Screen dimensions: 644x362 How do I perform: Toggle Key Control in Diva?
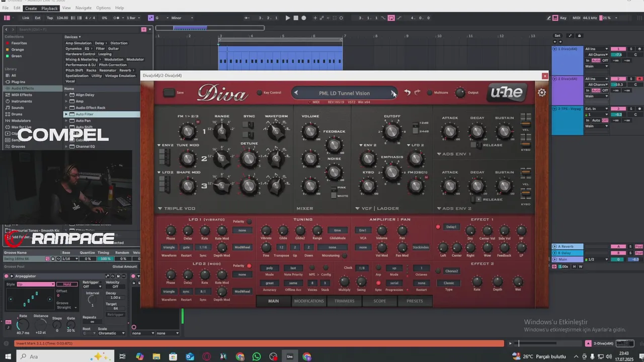(x=260, y=93)
